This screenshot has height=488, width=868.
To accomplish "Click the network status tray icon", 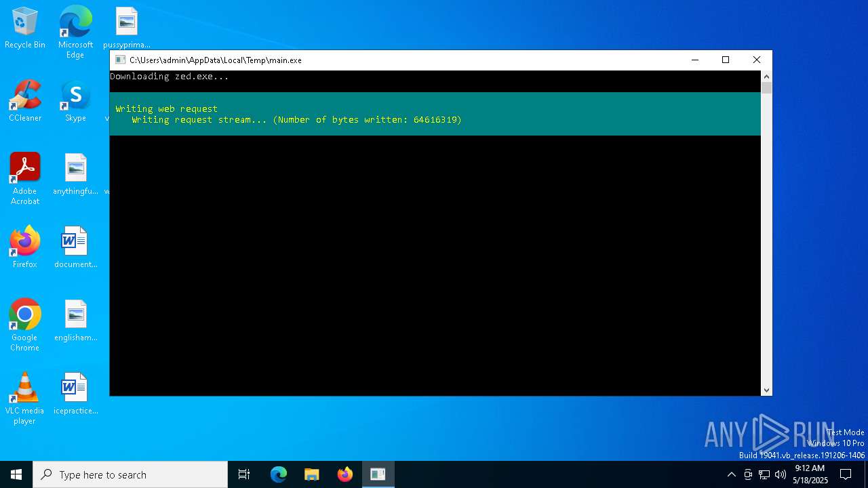I will (764, 474).
